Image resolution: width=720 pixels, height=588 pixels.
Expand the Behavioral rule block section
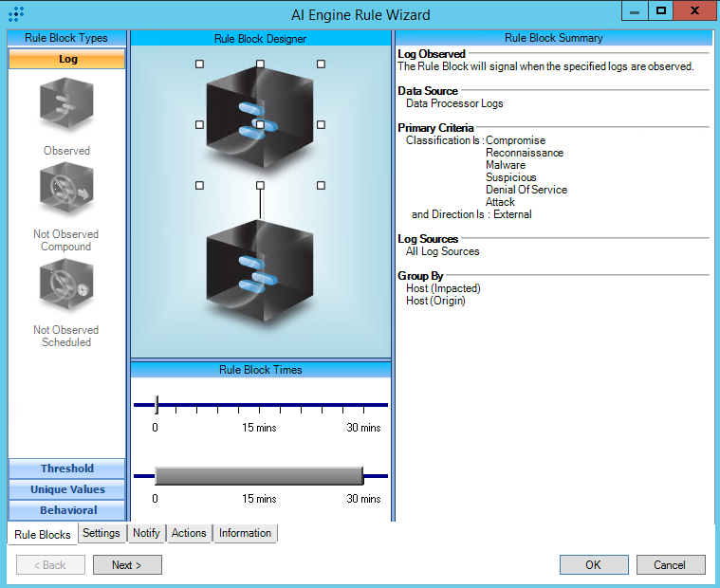pyautogui.click(x=66, y=510)
